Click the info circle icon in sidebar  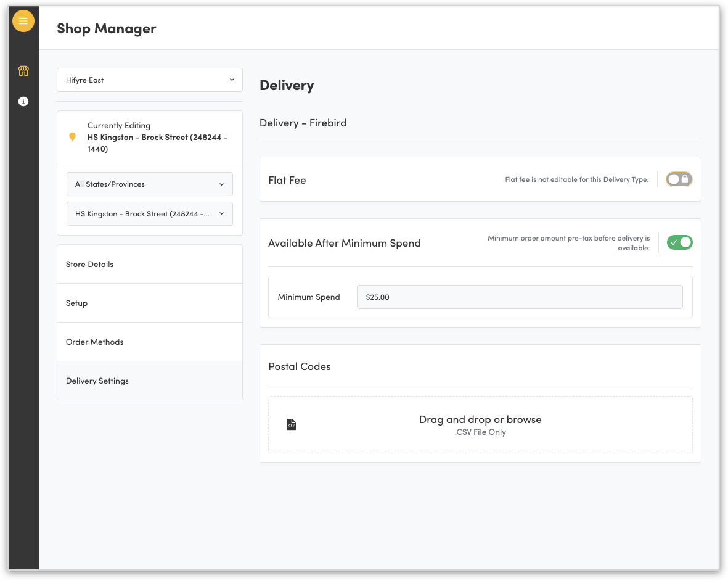23,101
